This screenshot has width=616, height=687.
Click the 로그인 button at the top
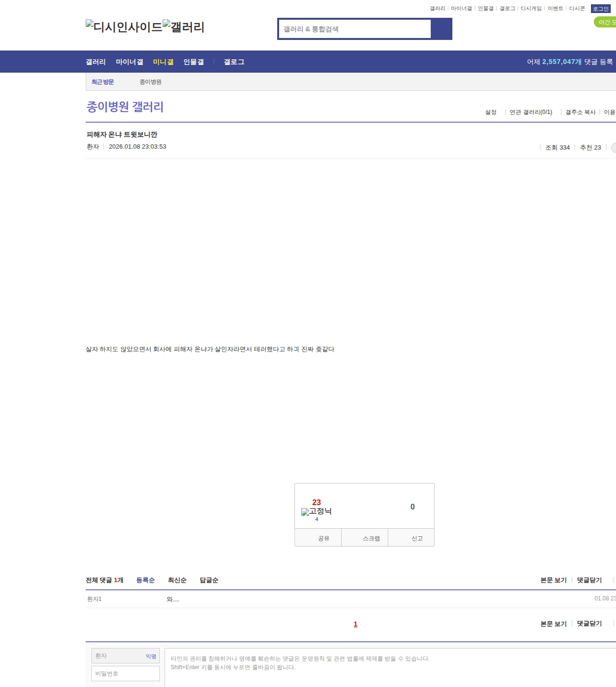point(600,9)
